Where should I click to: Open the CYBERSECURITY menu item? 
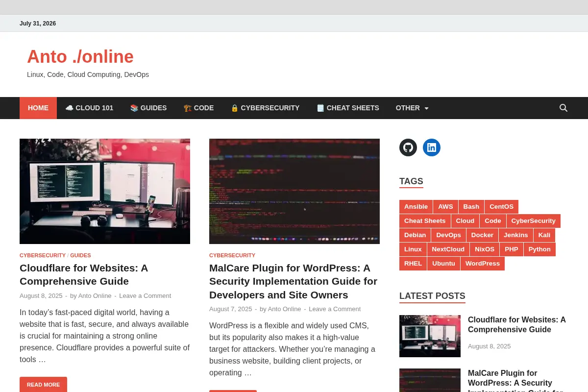[265, 108]
